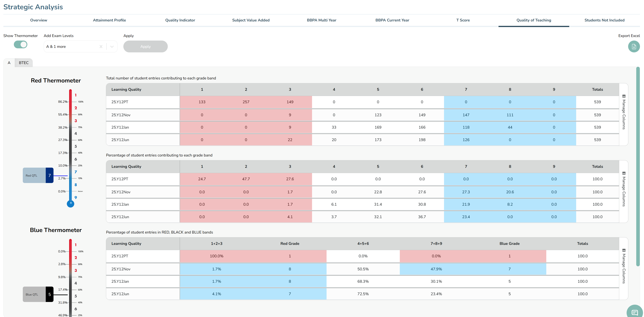The image size is (644, 317).
Task: Click the 25.Y12Nov row label in first table
Action: (x=121, y=115)
